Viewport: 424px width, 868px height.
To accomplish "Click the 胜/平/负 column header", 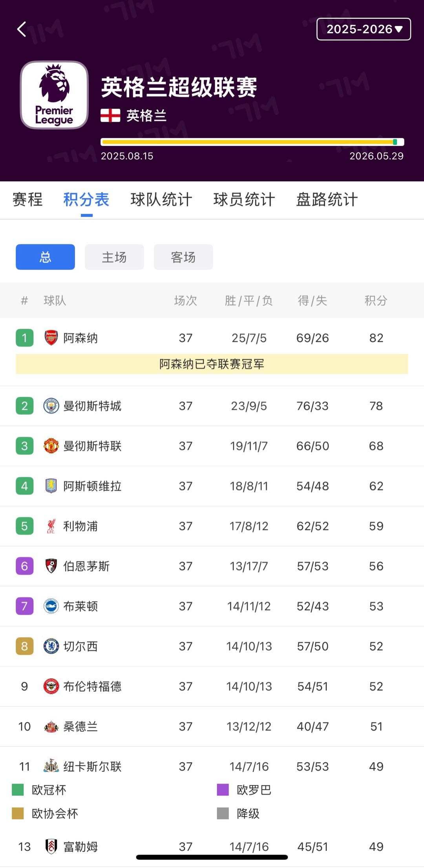I will pyautogui.click(x=249, y=301).
